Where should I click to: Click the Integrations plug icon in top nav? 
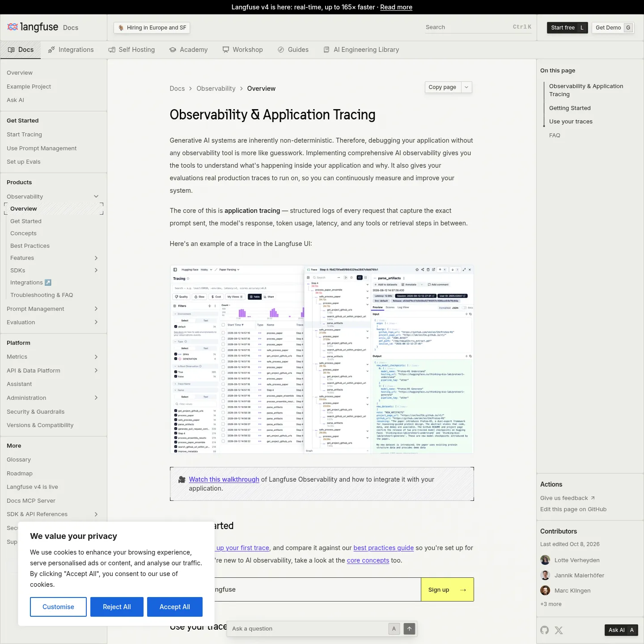[x=51, y=50]
